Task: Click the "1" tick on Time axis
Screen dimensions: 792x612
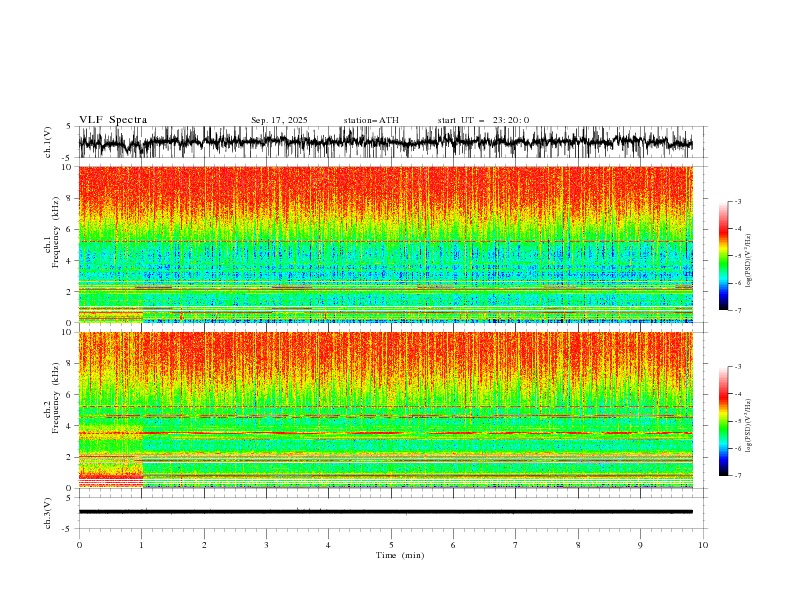Action: point(141,545)
